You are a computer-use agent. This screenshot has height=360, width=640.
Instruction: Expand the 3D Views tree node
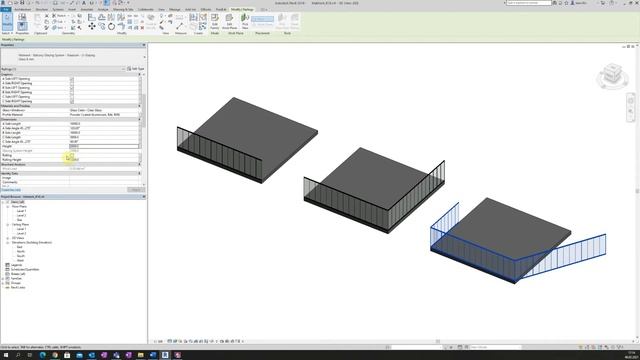[x=8, y=238]
